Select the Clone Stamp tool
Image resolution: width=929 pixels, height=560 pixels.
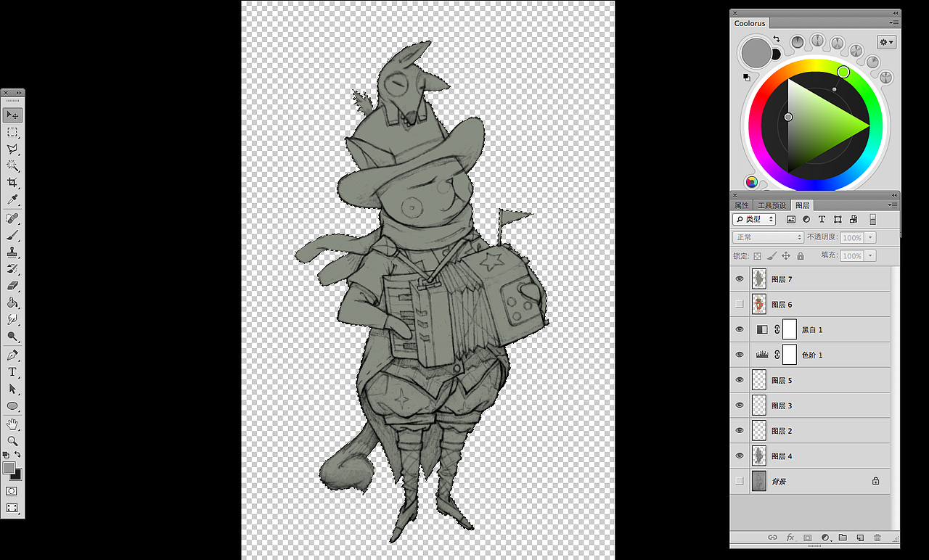point(12,252)
